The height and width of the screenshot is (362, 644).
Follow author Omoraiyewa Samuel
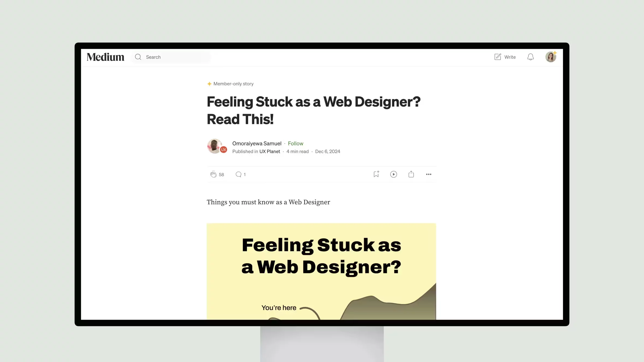pyautogui.click(x=296, y=143)
